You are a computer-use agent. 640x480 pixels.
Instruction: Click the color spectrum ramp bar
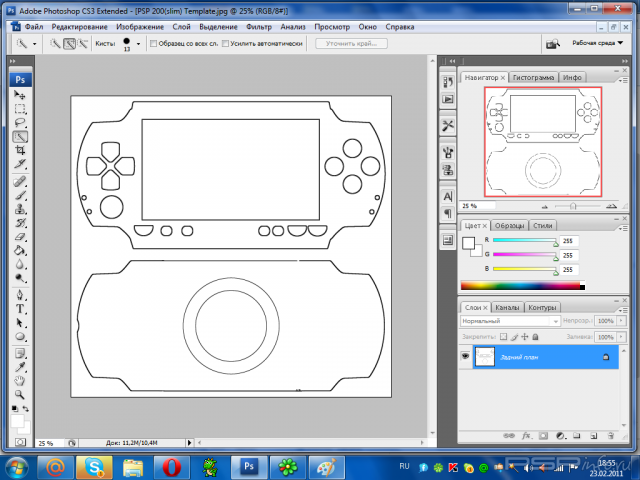(x=520, y=287)
